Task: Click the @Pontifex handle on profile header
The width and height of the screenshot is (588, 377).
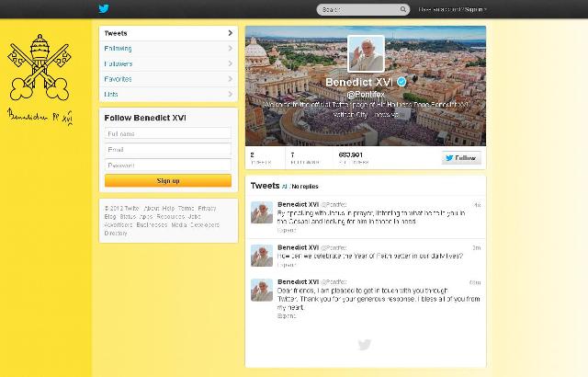Action: pos(366,95)
